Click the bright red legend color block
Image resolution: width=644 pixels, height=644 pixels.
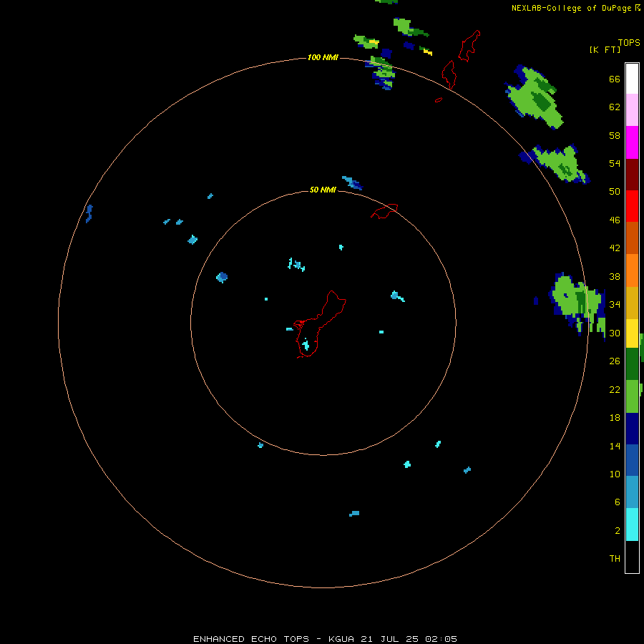tap(632, 206)
